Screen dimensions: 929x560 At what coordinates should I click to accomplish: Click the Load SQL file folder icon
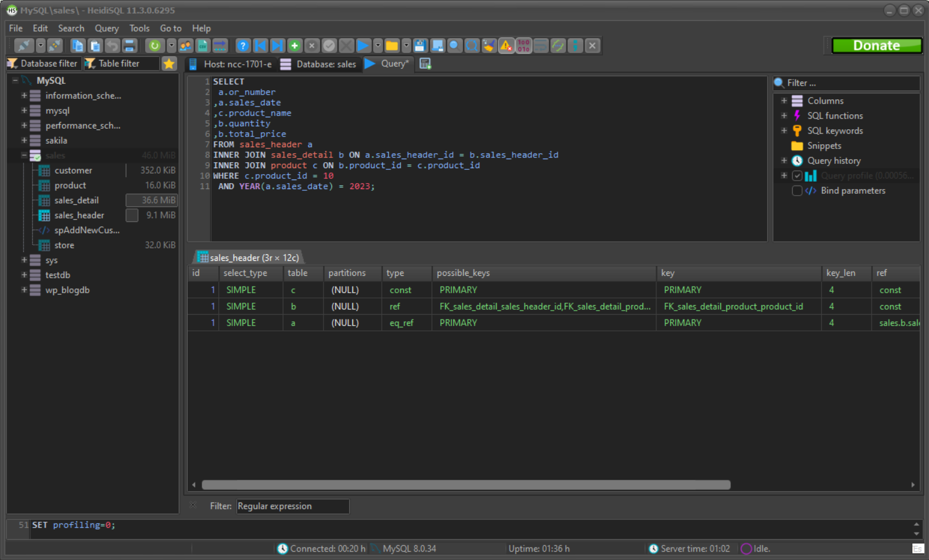click(392, 45)
